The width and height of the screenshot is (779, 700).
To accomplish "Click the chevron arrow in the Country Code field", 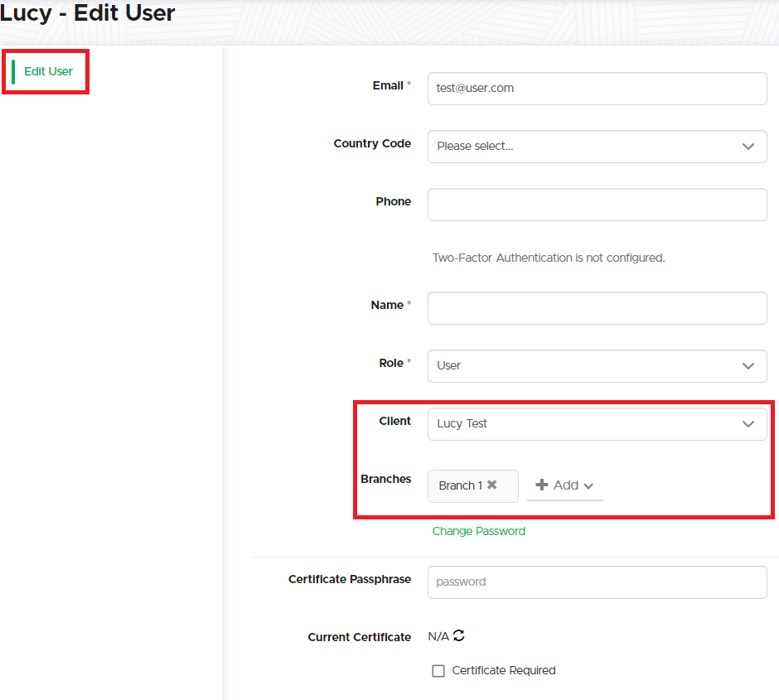I will point(748,147).
